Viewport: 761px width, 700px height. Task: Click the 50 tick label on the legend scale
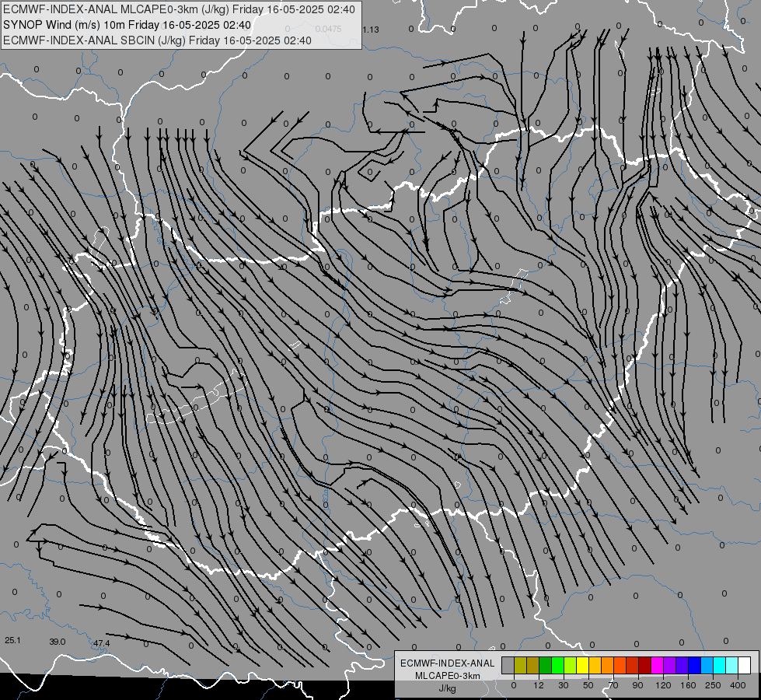tap(588, 685)
